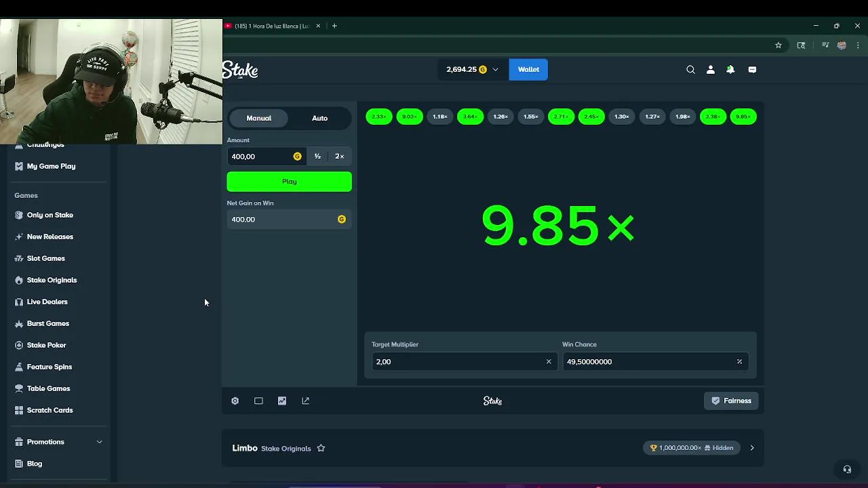Open the Wallet
Screen dimensions: 868x488
point(528,69)
